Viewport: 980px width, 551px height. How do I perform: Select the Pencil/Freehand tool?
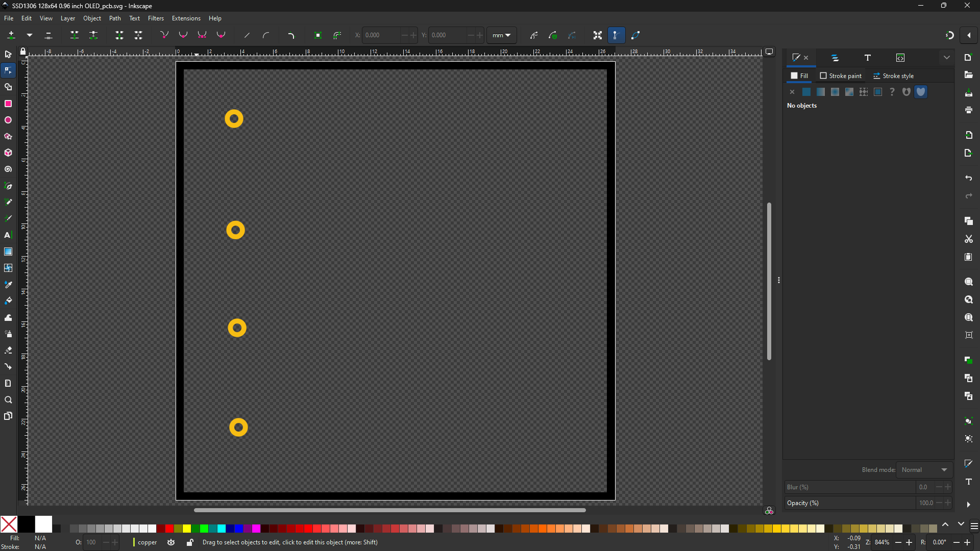[x=9, y=202]
